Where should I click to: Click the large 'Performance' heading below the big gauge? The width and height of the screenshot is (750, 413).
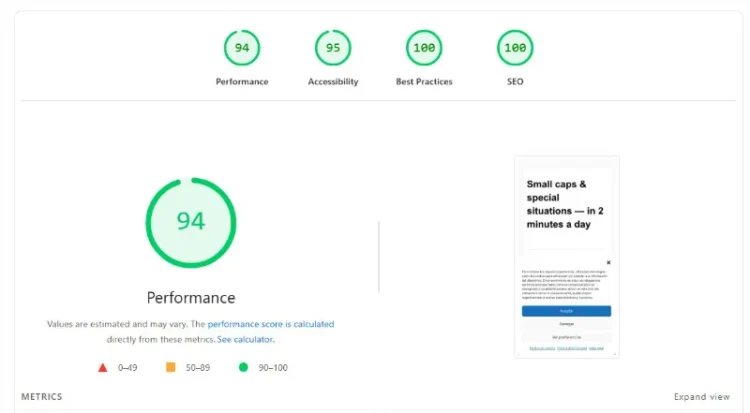point(191,297)
